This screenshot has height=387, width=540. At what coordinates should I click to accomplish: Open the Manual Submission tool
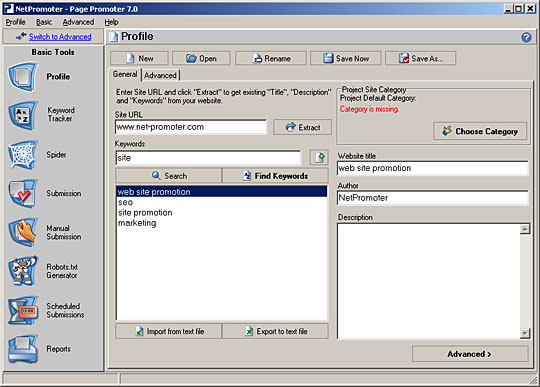tap(45, 232)
